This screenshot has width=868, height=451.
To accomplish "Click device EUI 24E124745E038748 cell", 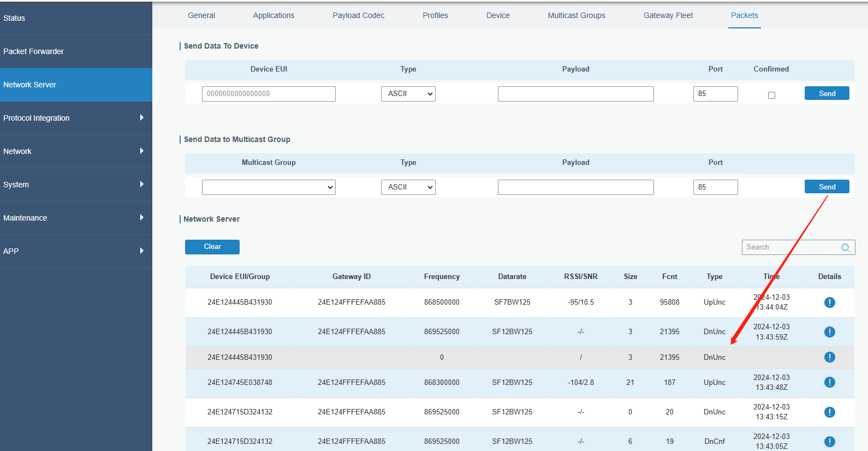I will tap(240, 382).
